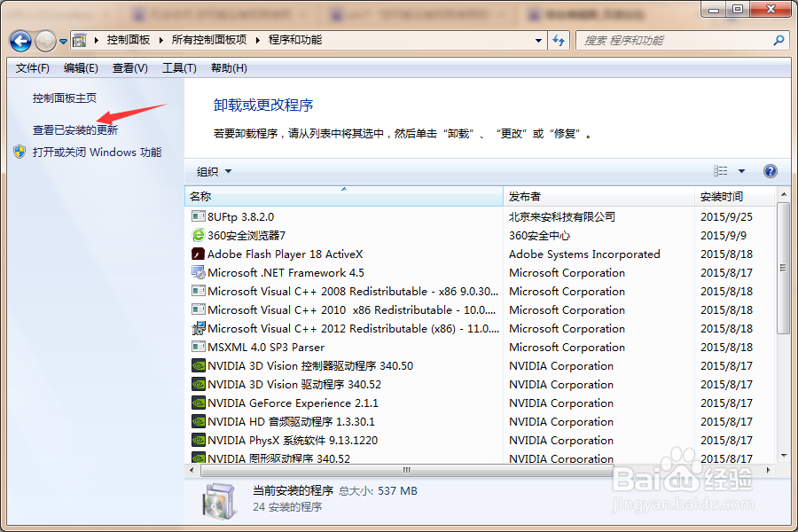Open the 帮助(H) menu

pos(229,68)
